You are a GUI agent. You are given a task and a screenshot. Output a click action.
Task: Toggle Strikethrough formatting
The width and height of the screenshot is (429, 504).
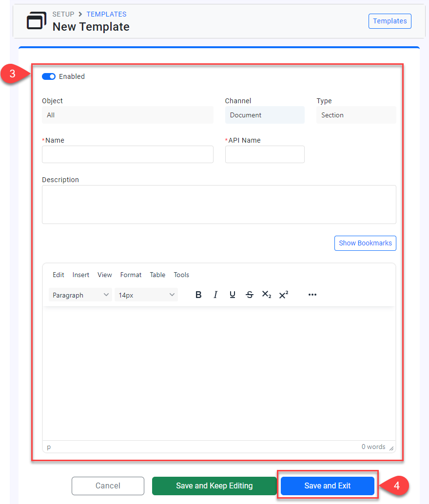[250, 295]
